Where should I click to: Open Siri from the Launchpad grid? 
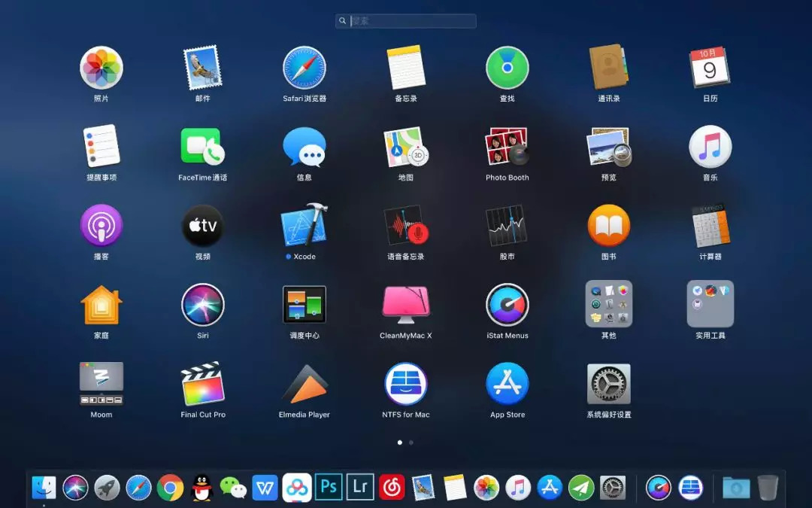pos(202,305)
